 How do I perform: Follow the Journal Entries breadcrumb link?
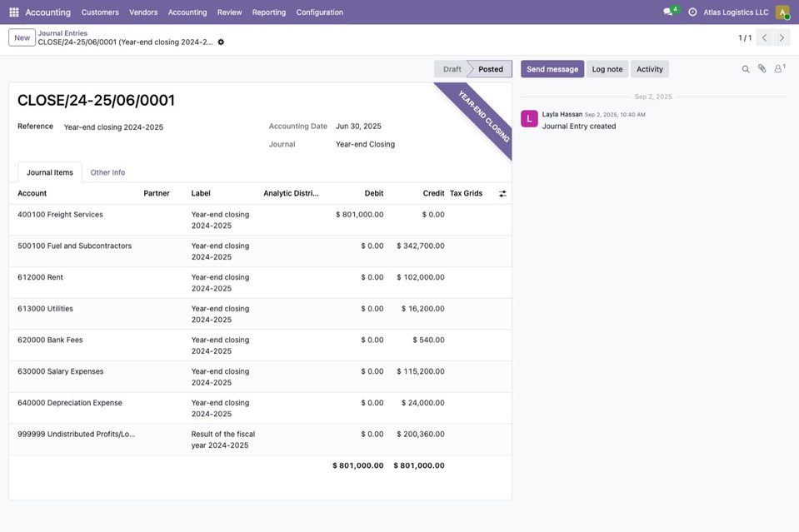coord(62,33)
